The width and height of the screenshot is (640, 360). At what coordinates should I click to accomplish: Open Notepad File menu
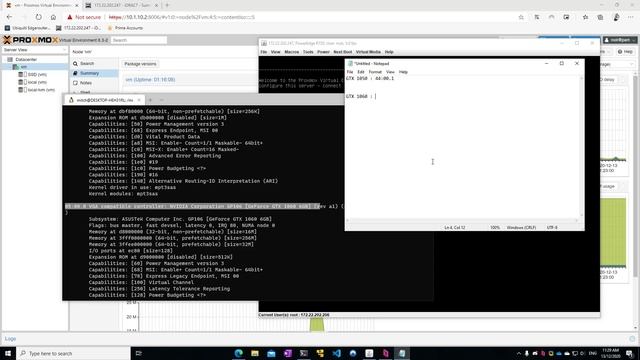click(350, 72)
